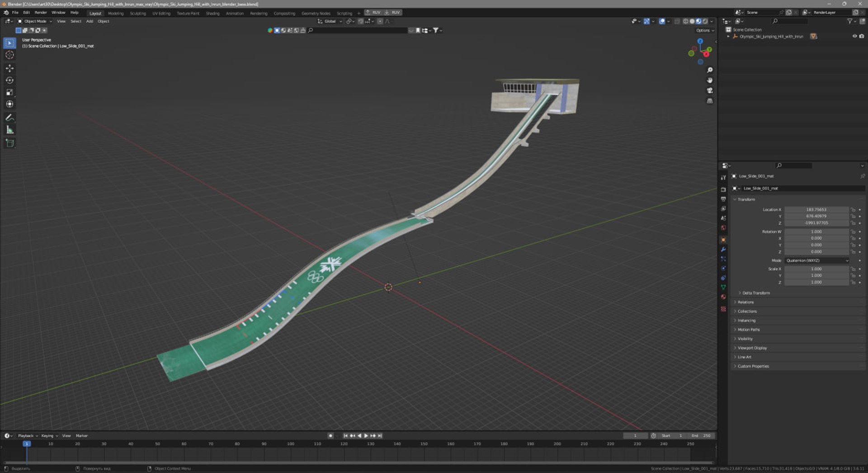Screen dimensions: 868x473
Task: Disable Olympic_Ski_Jumping_Hill collection in renders via camera icon
Action: coord(862,36)
